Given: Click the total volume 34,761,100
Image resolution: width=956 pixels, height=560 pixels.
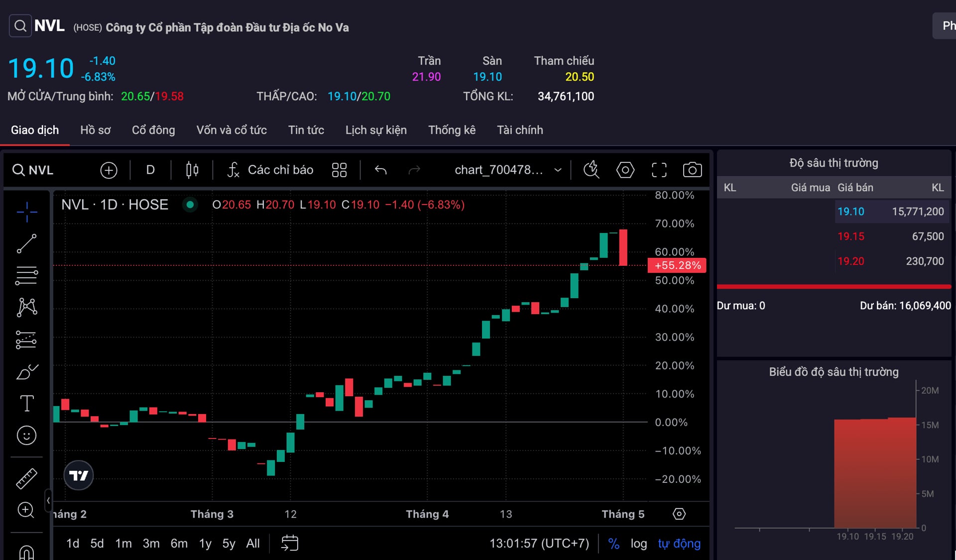Looking at the screenshot, I should coord(566,97).
